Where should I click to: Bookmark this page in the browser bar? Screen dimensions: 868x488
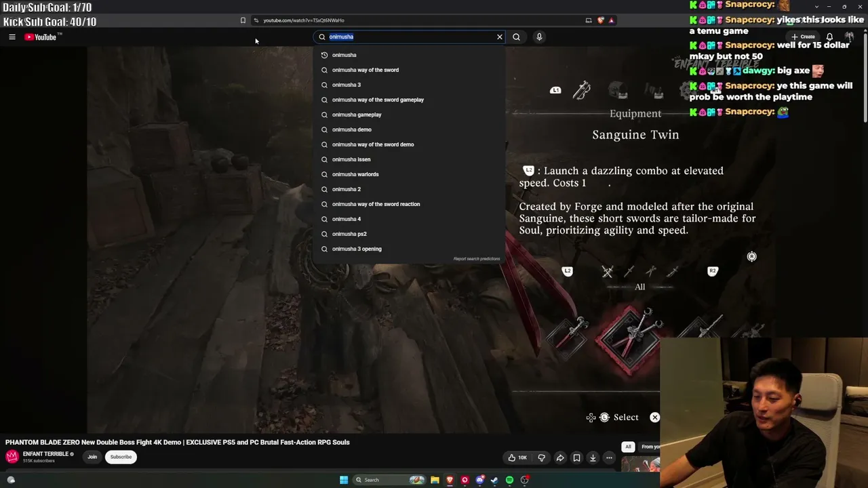[243, 20]
